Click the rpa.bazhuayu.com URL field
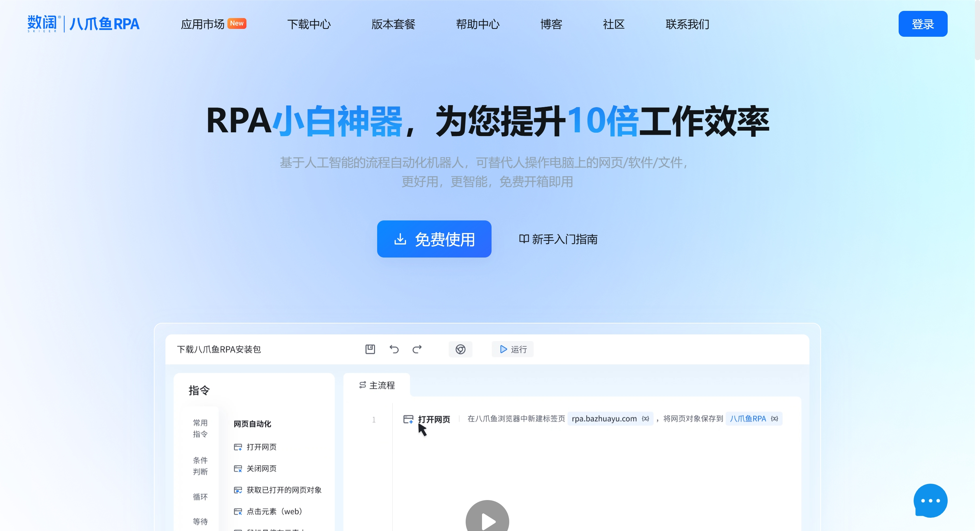Screen dimensions: 980x531 (x=604, y=418)
